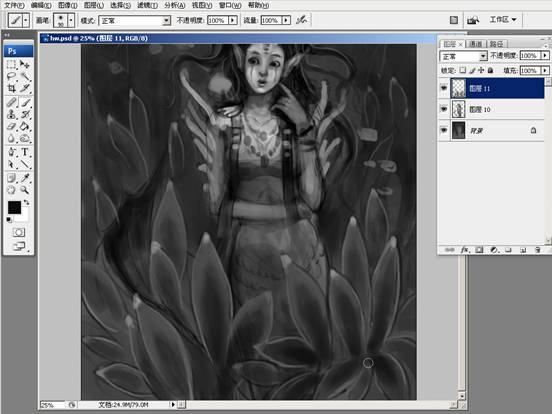Viewport: 552px width, 414px height.
Task: Delete layer trash button
Action: [x=537, y=250]
